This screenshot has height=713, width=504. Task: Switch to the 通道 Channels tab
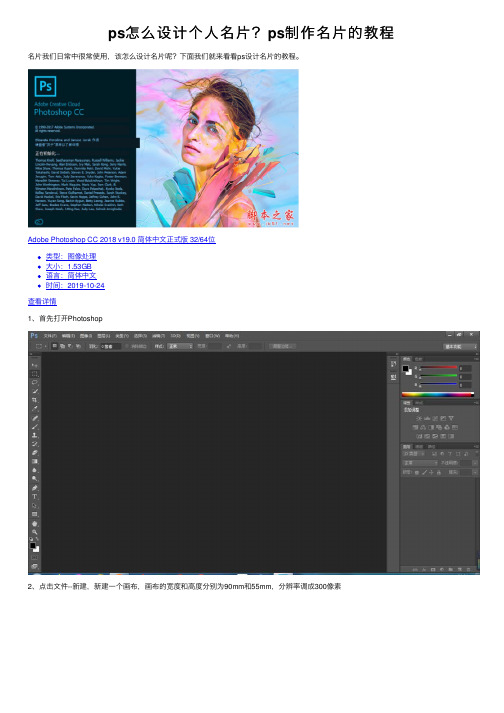tap(419, 447)
